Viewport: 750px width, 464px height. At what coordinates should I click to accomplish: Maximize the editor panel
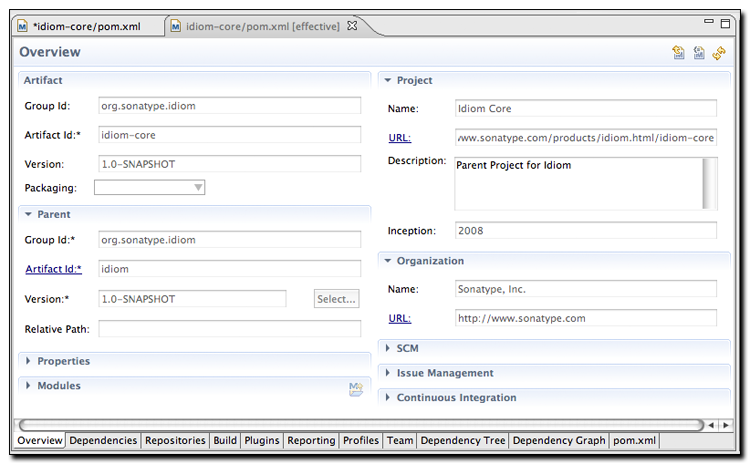point(726,22)
